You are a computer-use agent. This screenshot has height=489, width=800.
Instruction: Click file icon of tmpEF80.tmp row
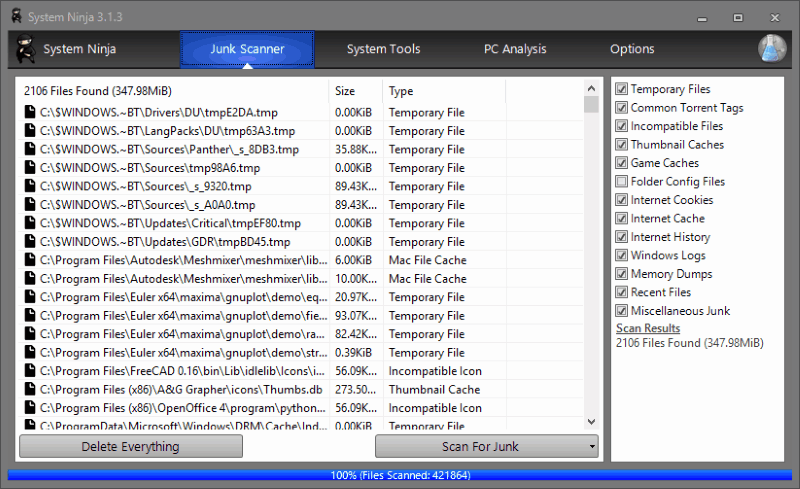coord(30,223)
